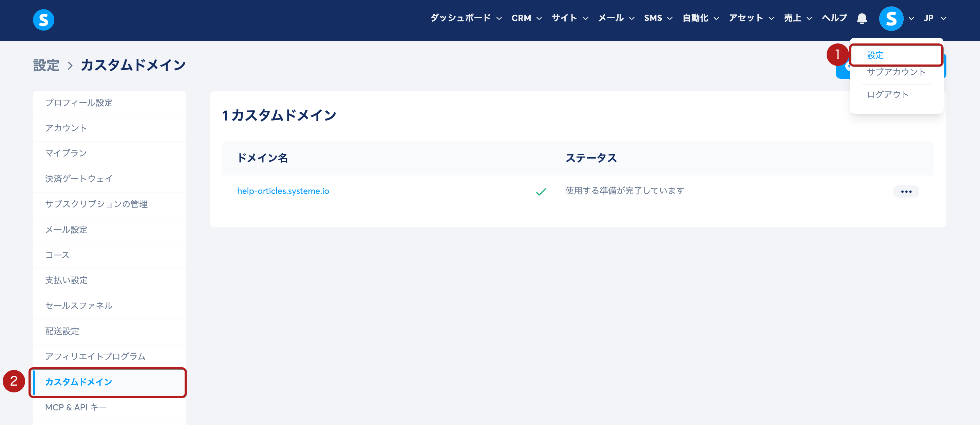
Task: Open アカウント in the sidebar
Action: (x=109, y=128)
